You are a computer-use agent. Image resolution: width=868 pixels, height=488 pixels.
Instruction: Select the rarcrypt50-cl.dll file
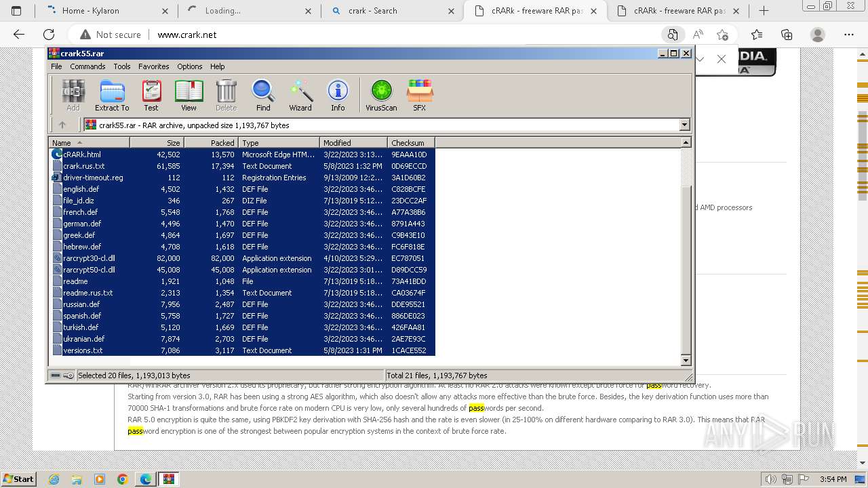[89, 270]
